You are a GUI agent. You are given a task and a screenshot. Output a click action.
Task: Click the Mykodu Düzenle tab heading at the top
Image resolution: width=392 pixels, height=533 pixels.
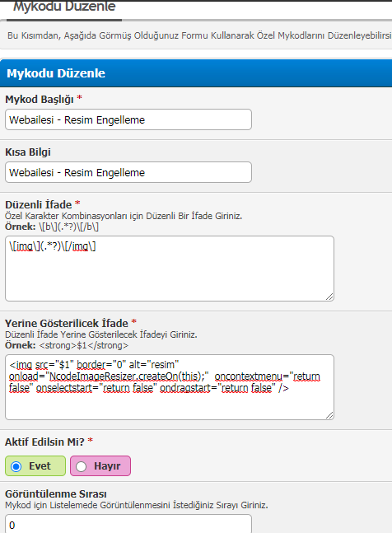click(64, 7)
